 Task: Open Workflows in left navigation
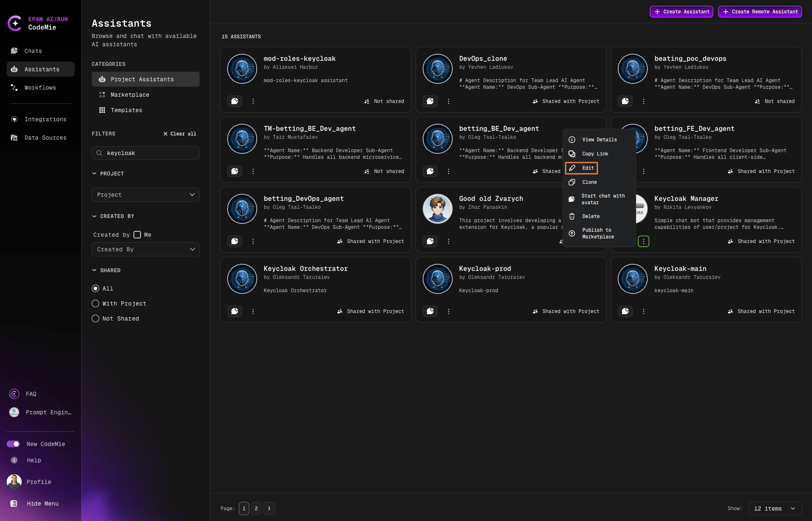[x=40, y=88]
